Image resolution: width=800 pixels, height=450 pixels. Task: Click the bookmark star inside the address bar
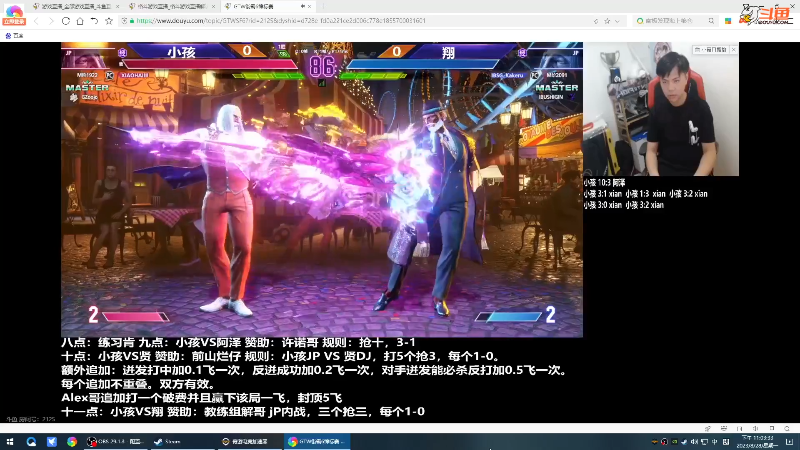click(x=607, y=21)
